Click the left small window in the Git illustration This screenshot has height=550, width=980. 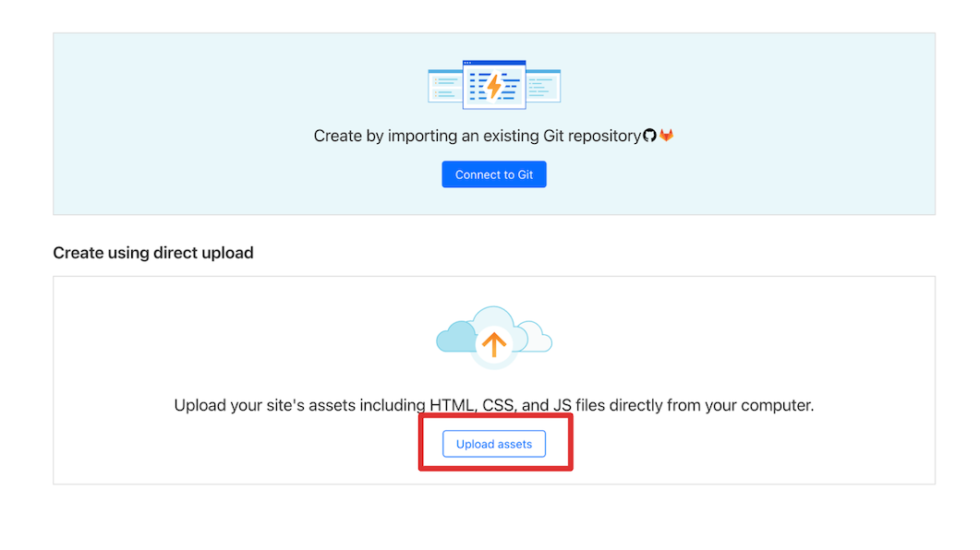[x=444, y=86]
